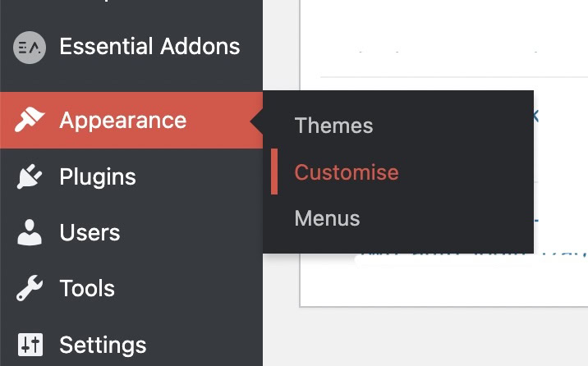Click the Tools wrench icon
The height and width of the screenshot is (366, 588).
pyautogui.click(x=30, y=289)
